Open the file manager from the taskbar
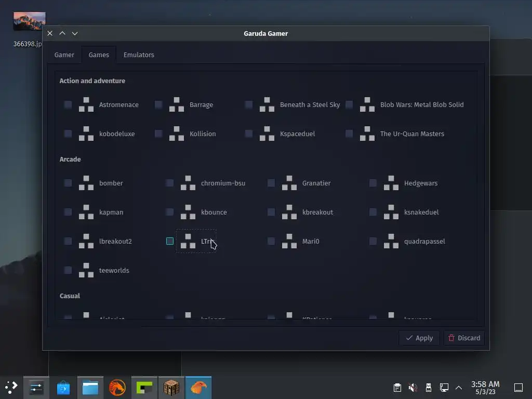The image size is (532, 399). pos(90,388)
